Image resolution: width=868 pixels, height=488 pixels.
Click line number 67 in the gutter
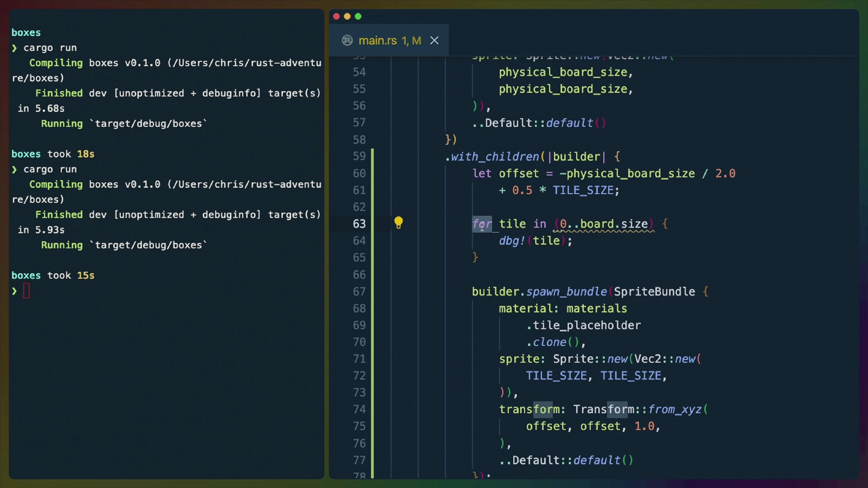tap(359, 292)
